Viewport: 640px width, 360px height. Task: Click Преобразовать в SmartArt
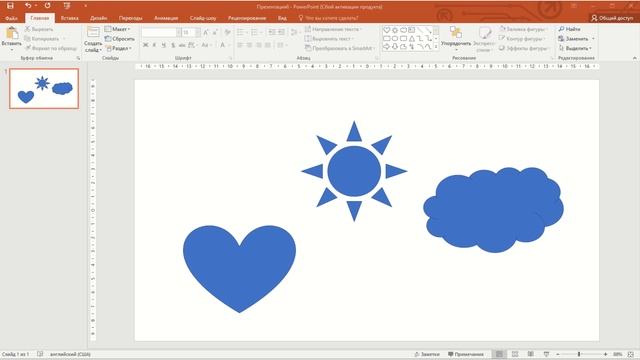coord(340,48)
